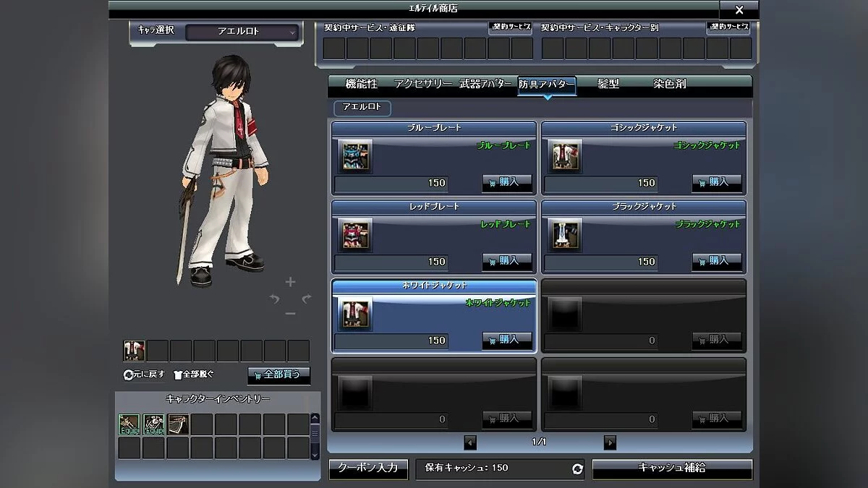
Task: Go to the next shop page
Action: point(610,442)
